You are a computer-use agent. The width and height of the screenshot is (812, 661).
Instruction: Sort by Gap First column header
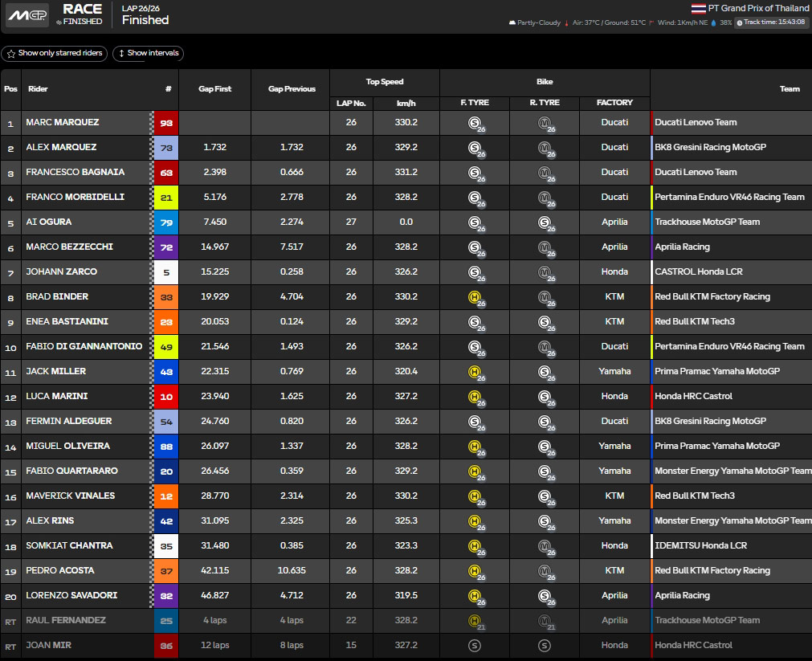[214, 89]
